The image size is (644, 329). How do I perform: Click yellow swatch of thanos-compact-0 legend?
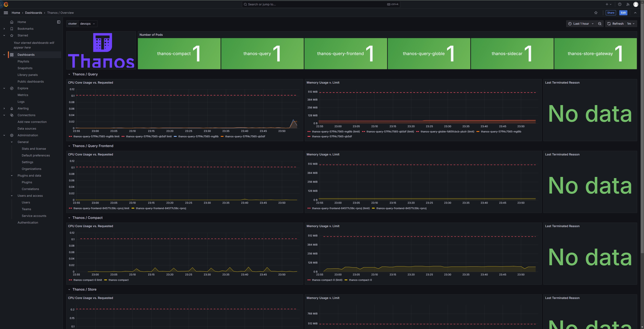(x=346, y=280)
